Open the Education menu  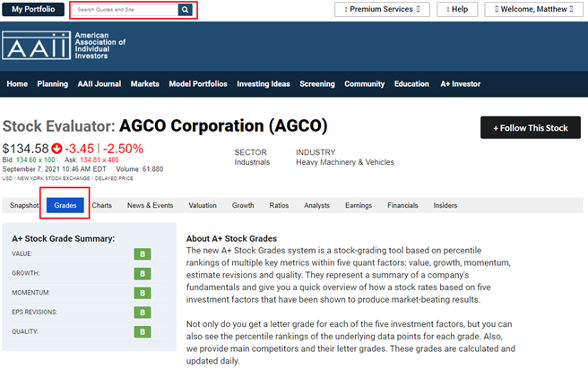point(411,84)
